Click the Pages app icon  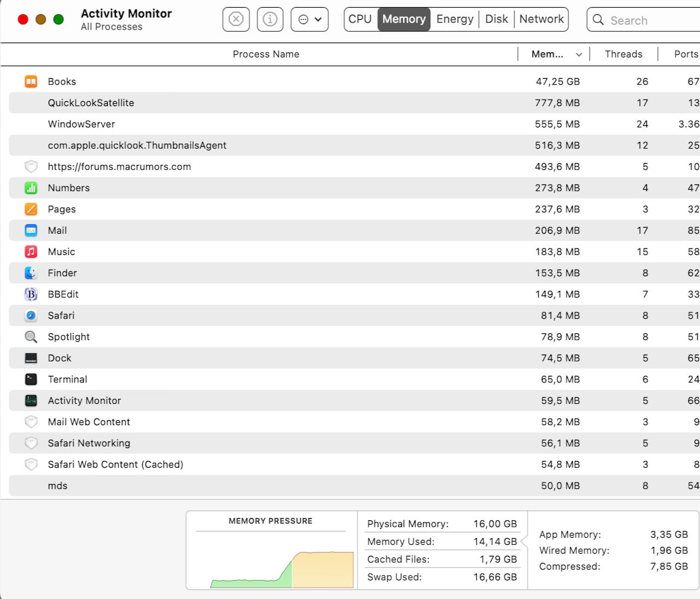click(31, 209)
